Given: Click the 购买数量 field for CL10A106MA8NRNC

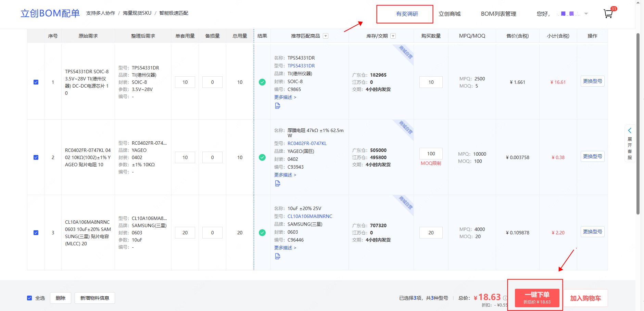Looking at the screenshot, I should coord(431,233).
